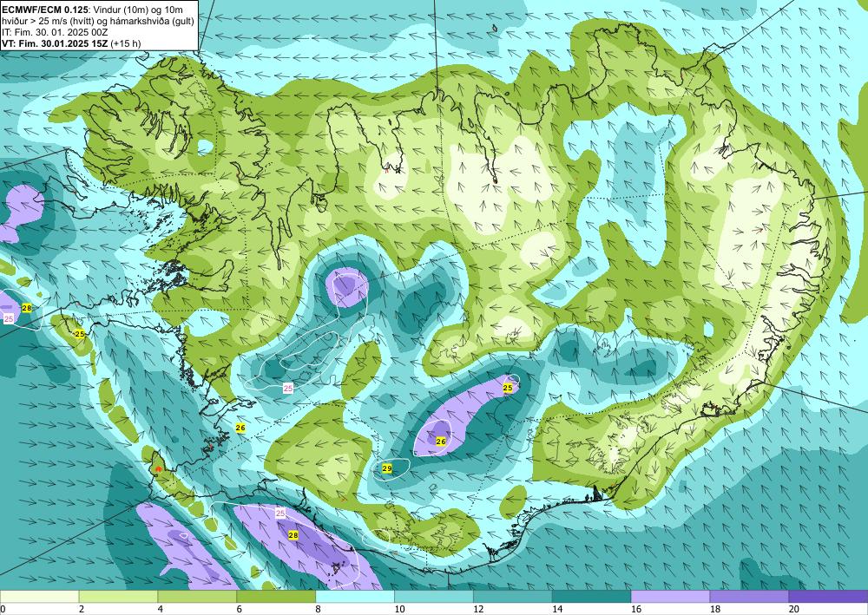Click yellow '25' label at the tip of the central purple band
The image size is (868, 615).
508,389
